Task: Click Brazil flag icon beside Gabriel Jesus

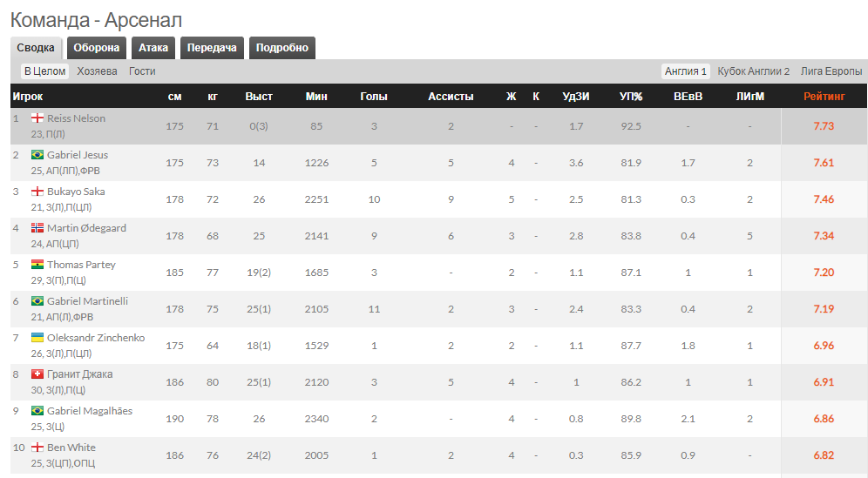Action: [37, 155]
